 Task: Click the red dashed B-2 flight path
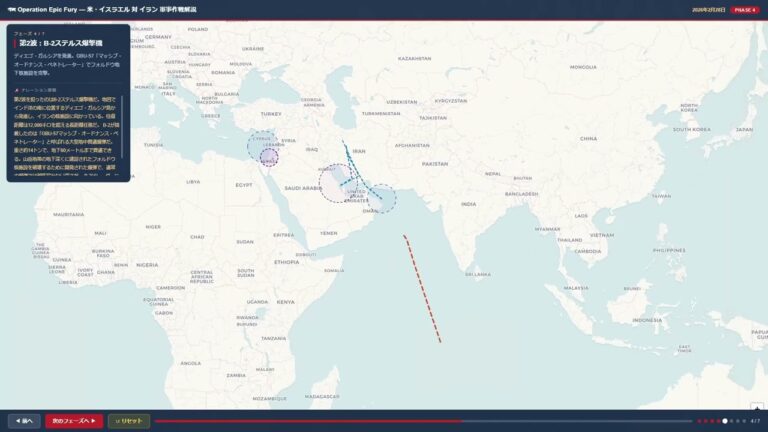coord(422,288)
